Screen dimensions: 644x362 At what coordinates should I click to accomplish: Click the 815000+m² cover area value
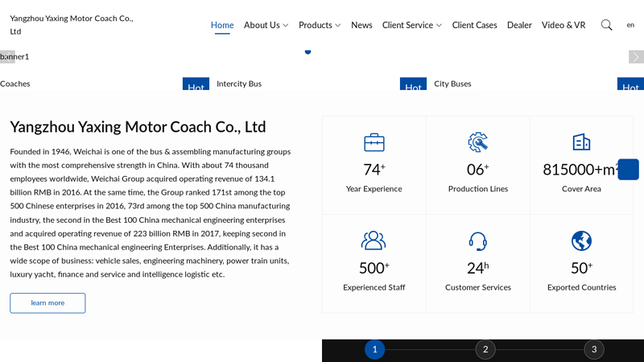pos(580,169)
